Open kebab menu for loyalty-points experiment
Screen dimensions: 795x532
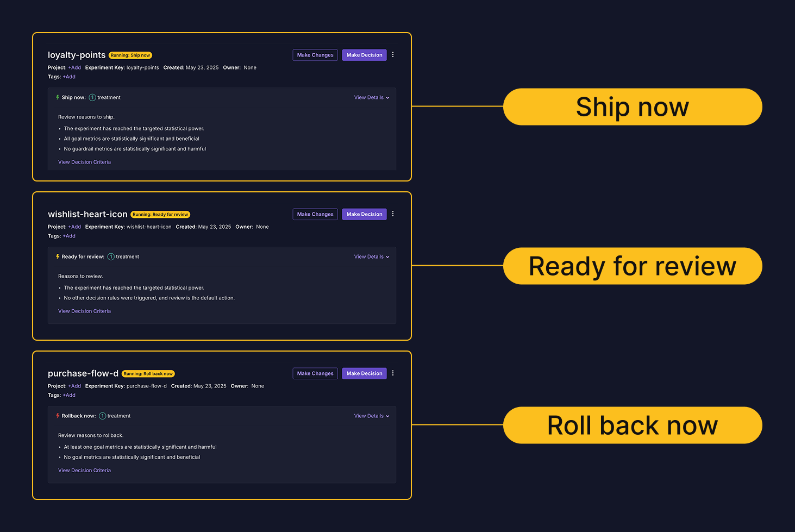[x=393, y=55]
